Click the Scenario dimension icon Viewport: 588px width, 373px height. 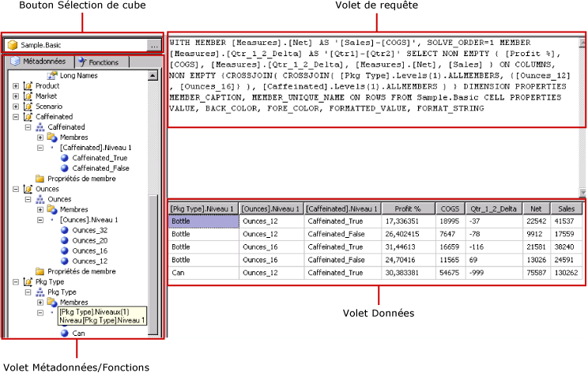coord(28,107)
